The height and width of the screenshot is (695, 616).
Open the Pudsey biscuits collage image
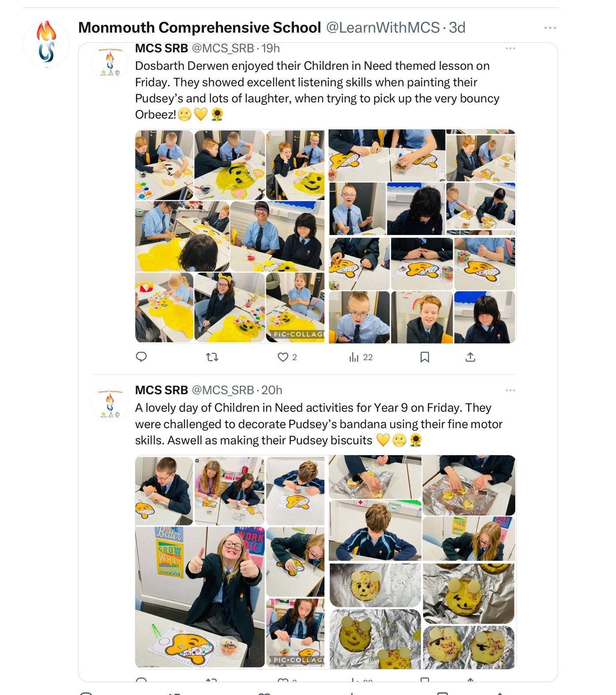(x=422, y=562)
